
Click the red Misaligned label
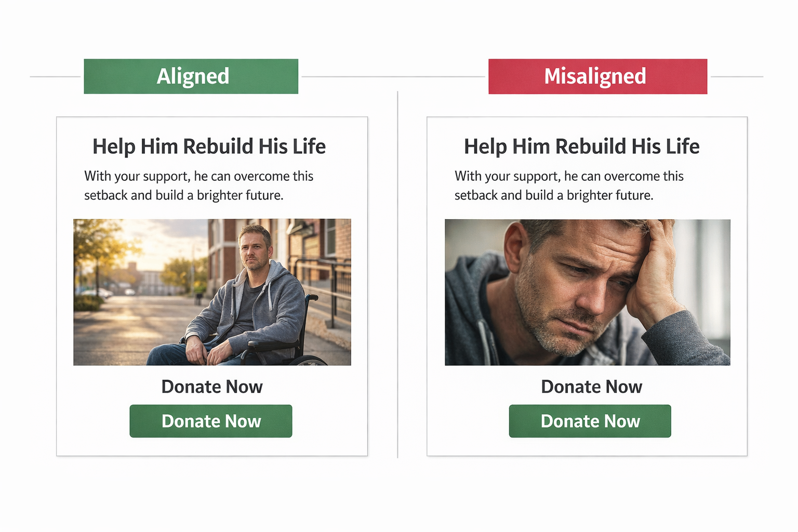click(597, 76)
